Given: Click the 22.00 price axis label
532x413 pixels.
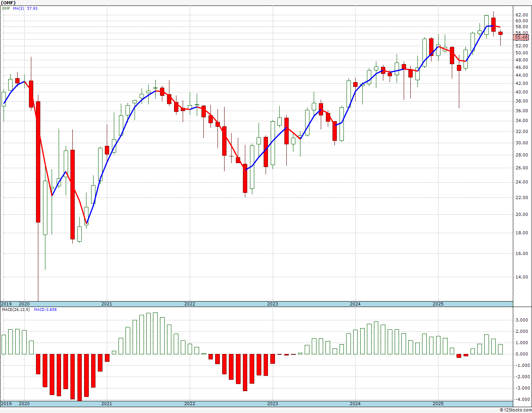Looking at the screenshot, I should tap(522, 198).
